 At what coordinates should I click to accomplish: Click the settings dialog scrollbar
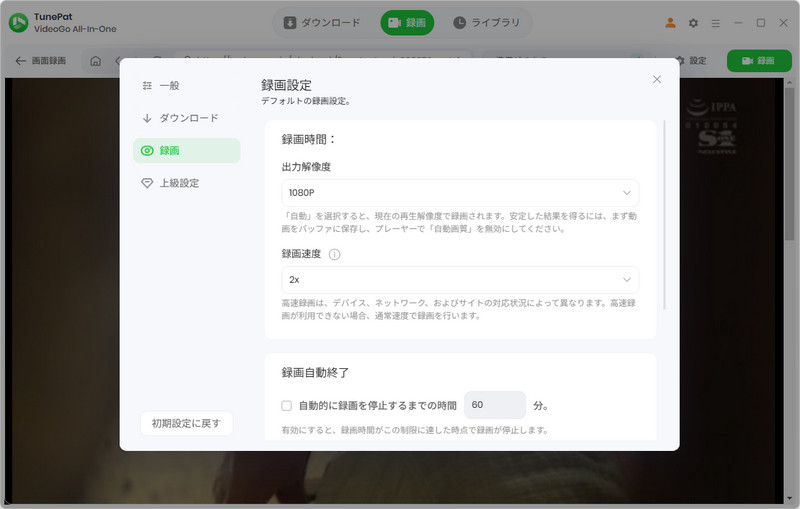(x=664, y=215)
